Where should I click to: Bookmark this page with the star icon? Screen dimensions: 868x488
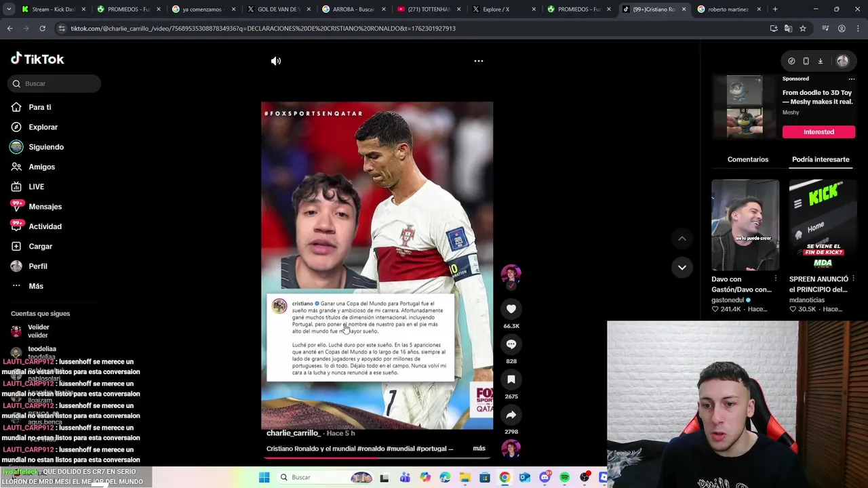803,28
